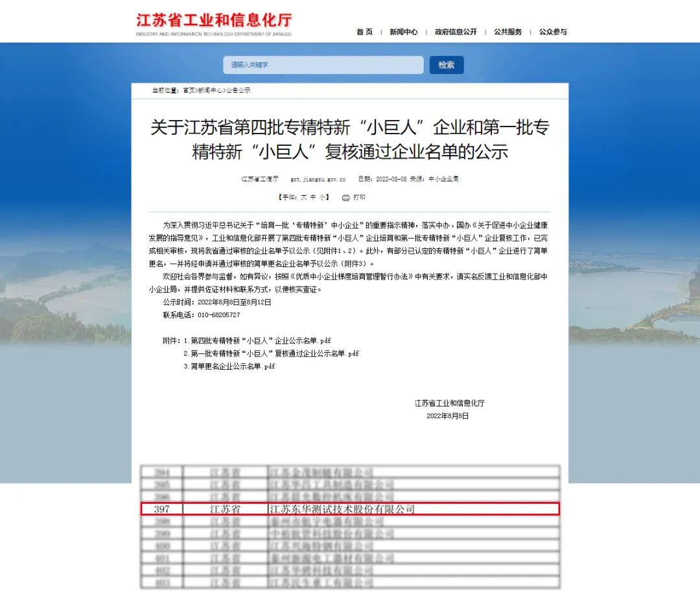Go to 首页 in the breadcrumb
700x607 pixels.
point(189,90)
